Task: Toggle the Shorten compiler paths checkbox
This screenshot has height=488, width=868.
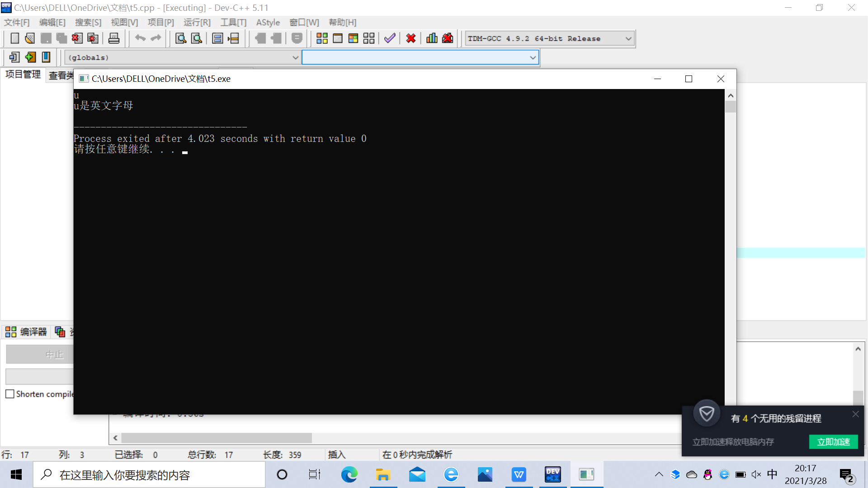Action: click(10, 394)
